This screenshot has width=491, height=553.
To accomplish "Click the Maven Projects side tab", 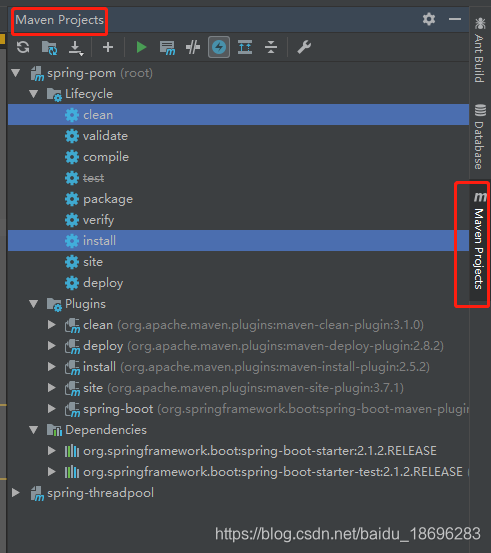I will [480, 242].
